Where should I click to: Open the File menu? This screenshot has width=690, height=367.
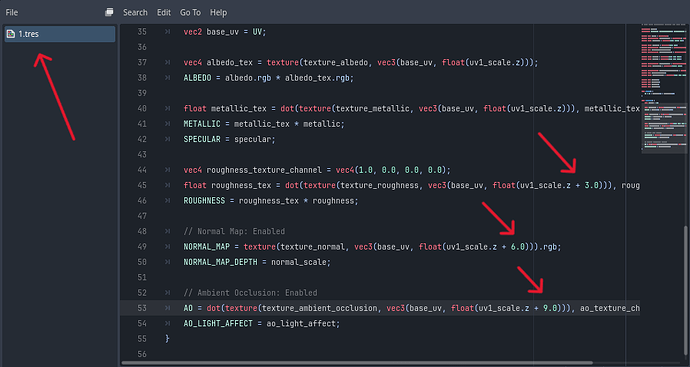point(12,12)
